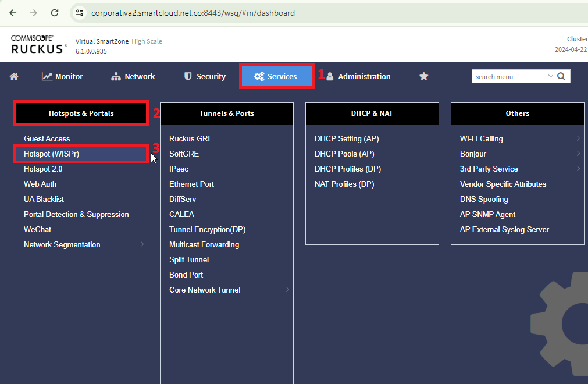Open Wi-Fi Calling entry

click(482, 138)
